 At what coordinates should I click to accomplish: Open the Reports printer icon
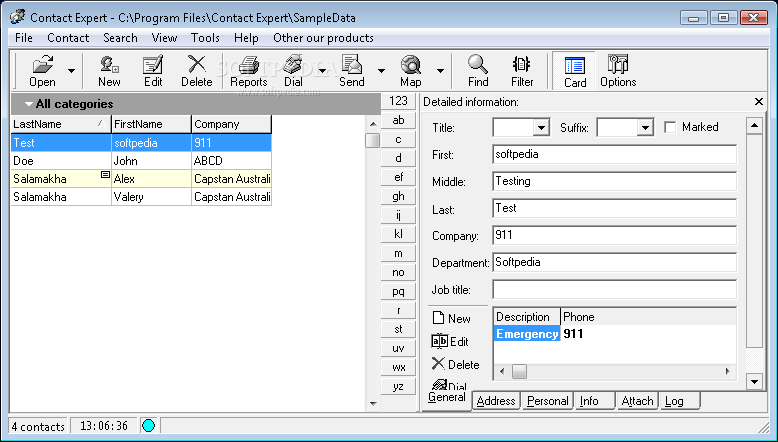point(249,65)
